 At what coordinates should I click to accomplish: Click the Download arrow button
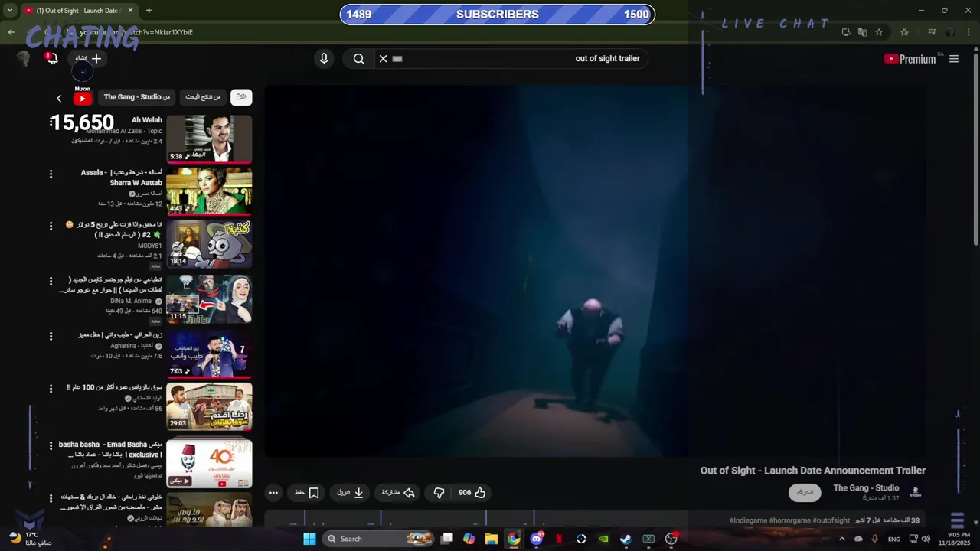[351, 493]
